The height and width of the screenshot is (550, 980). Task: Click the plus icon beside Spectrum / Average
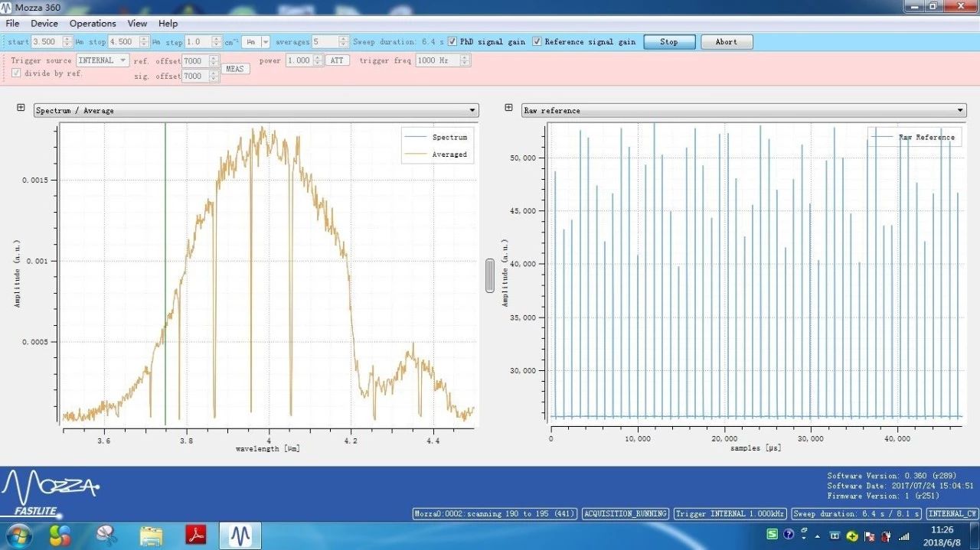tap(21, 109)
